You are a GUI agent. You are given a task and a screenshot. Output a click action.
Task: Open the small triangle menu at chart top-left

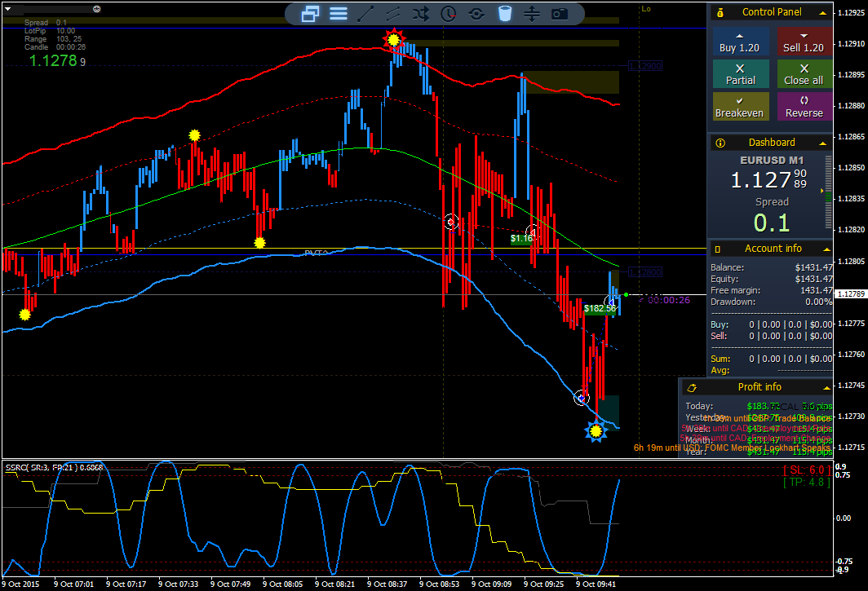click(8, 9)
